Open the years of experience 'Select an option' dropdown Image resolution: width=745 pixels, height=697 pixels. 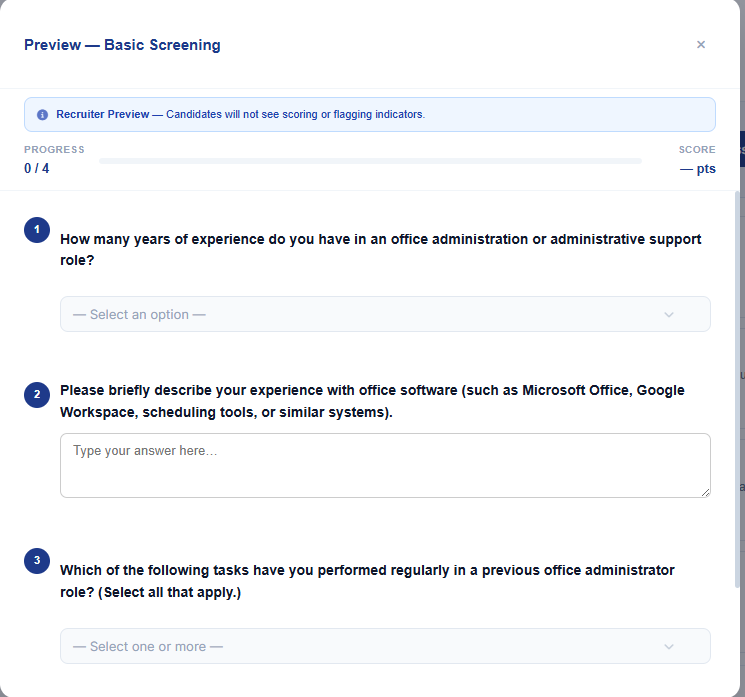pos(385,314)
